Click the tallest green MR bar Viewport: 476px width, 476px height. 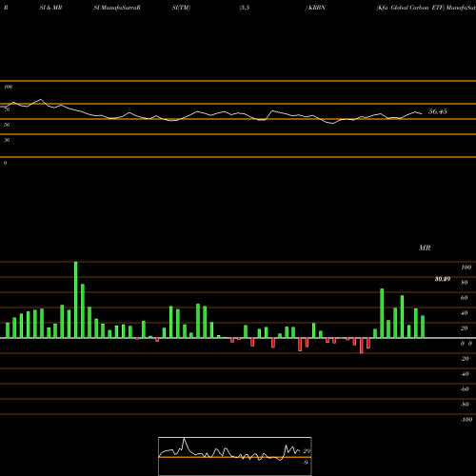click(x=76, y=300)
